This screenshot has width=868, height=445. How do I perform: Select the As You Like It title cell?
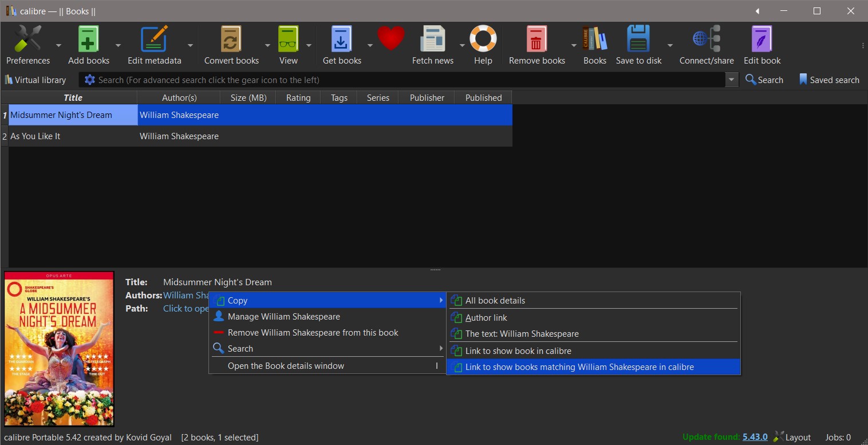[x=73, y=136]
